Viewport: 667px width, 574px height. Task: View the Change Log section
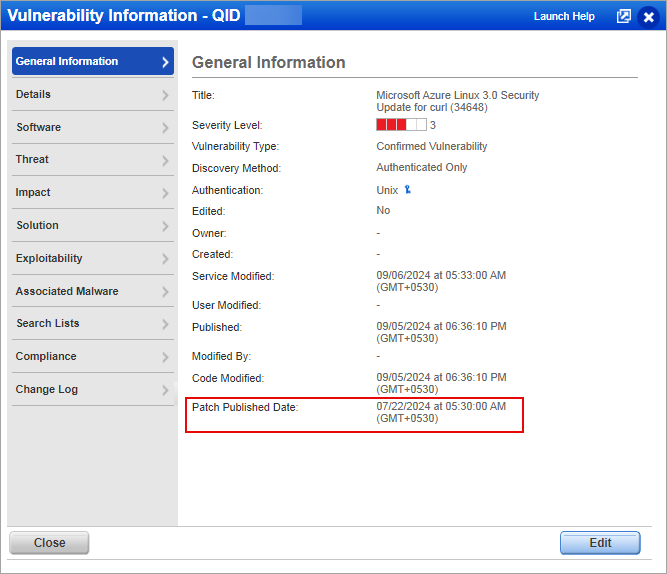point(93,389)
